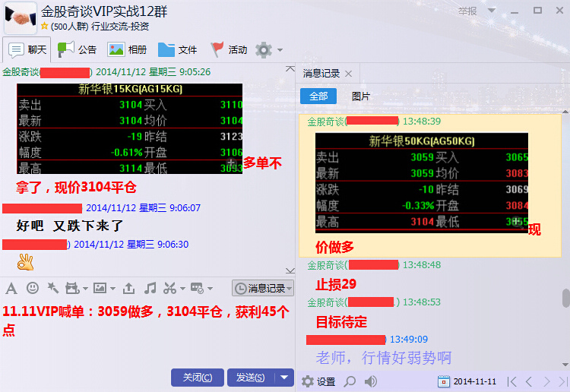Viewport: 570px width, 392px height.
Task: Open the music sharing icon
Action: click(x=150, y=288)
